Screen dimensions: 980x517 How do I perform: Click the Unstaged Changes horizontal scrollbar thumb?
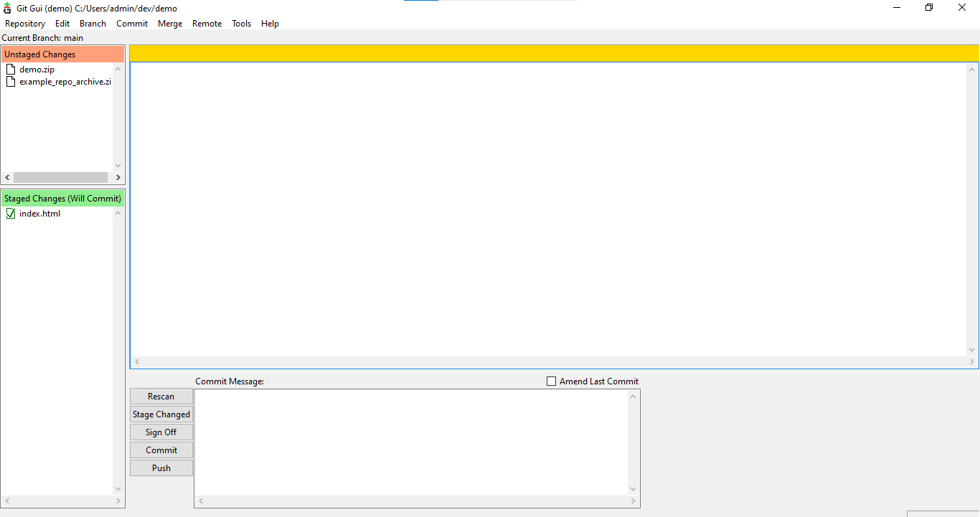pos(60,177)
